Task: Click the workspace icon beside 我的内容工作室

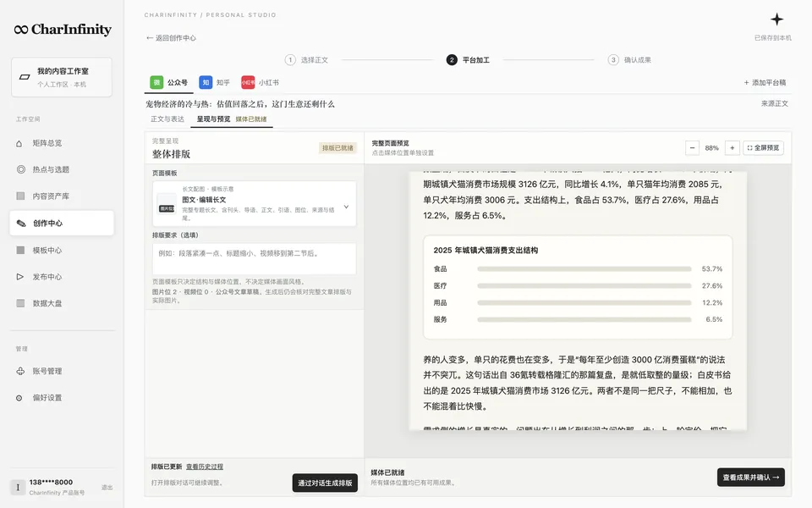Action: point(25,77)
